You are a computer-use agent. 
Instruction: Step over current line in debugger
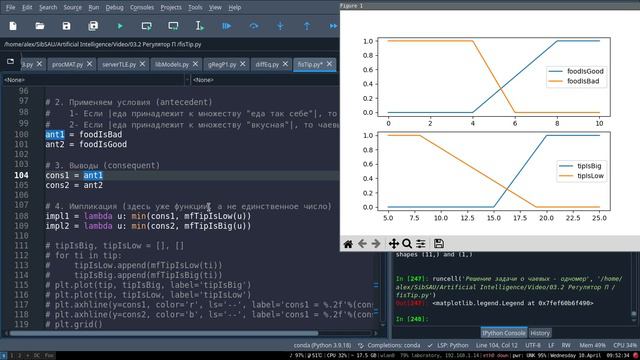tap(253, 26)
